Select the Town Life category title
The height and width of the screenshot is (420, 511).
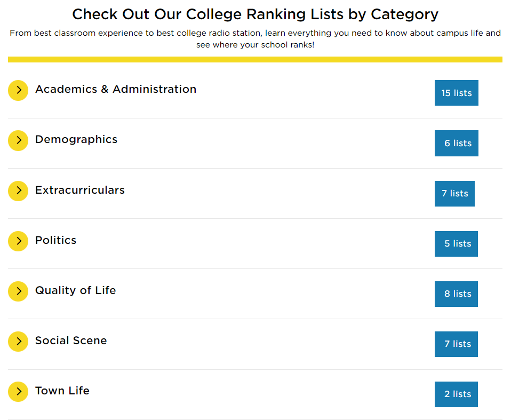[x=62, y=391]
